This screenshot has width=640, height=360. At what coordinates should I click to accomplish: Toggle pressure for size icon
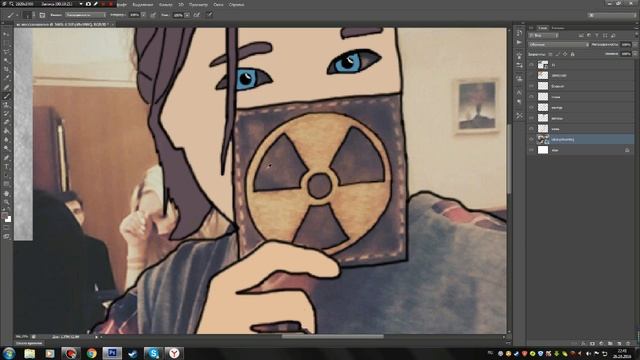click(209, 15)
